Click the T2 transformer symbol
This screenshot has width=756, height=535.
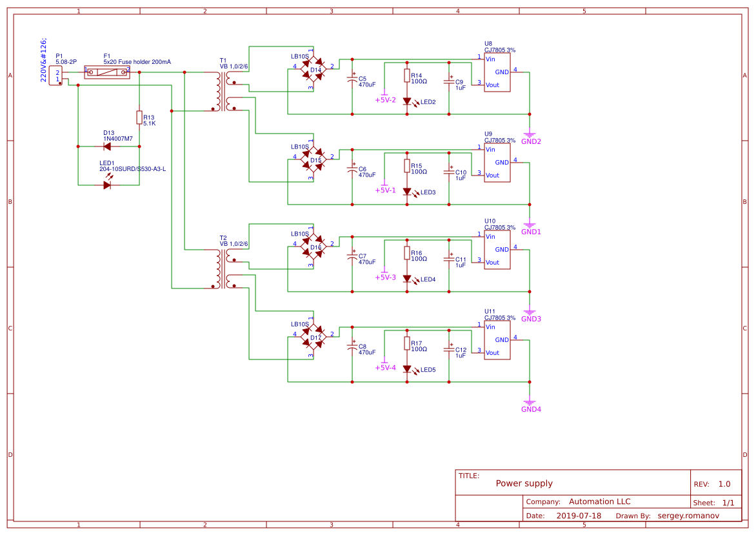223,268
